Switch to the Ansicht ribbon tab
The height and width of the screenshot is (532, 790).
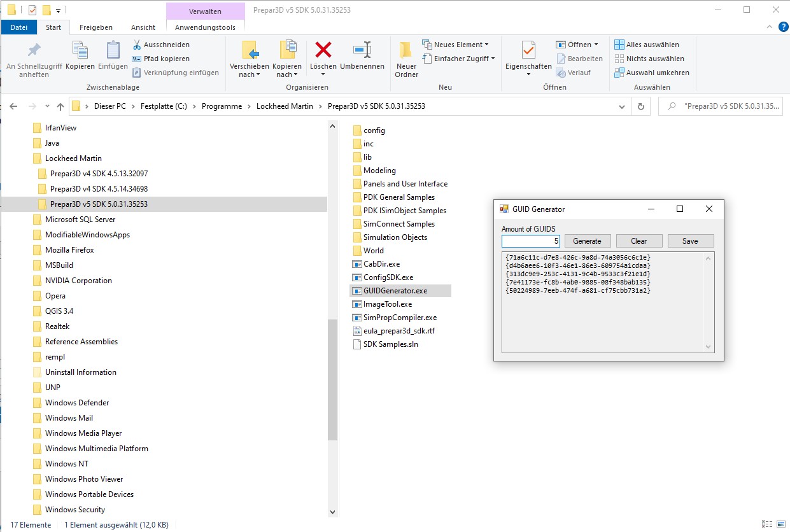click(x=143, y=27)
